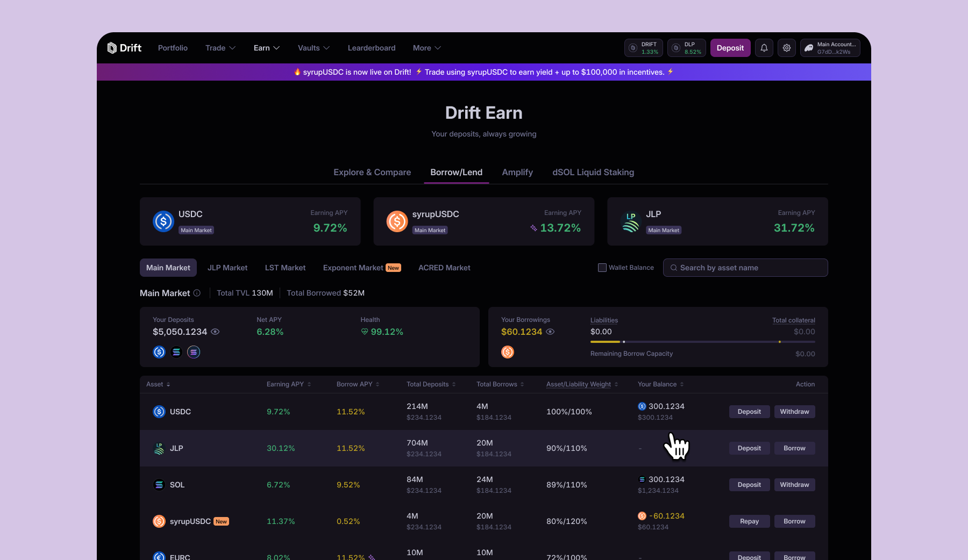
Task: Toggle visibility of Your Deposits amount
Action: 215,332
